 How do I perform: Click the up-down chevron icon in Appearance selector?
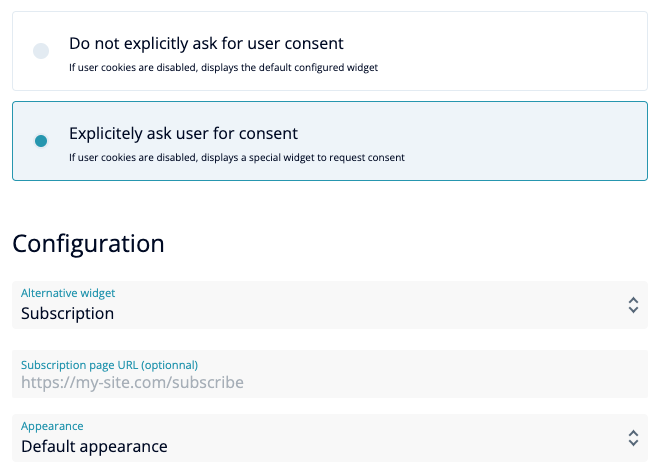click(x=632, y=438)
